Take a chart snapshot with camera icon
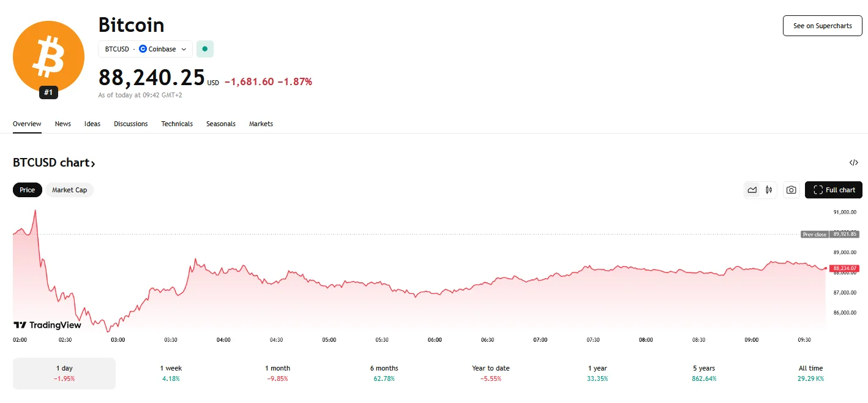Image resolution: width=868 pixels, height=403 pixels. click(791, 190)
